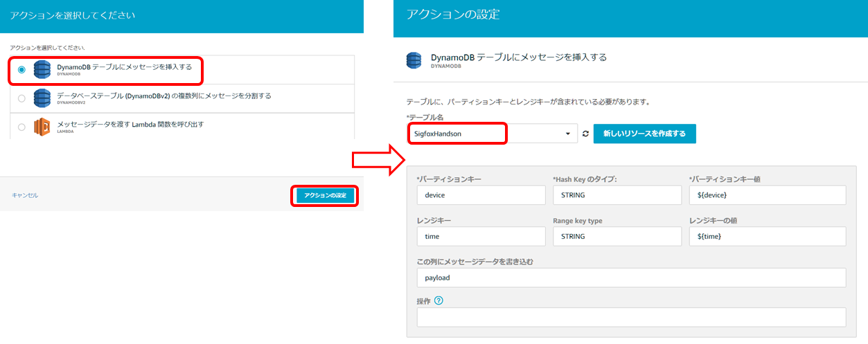The width and height of the screenshot is (868, 344).
Task: Open the SigfoxHandson table name dropdown
Action: [x=493, y=134]
